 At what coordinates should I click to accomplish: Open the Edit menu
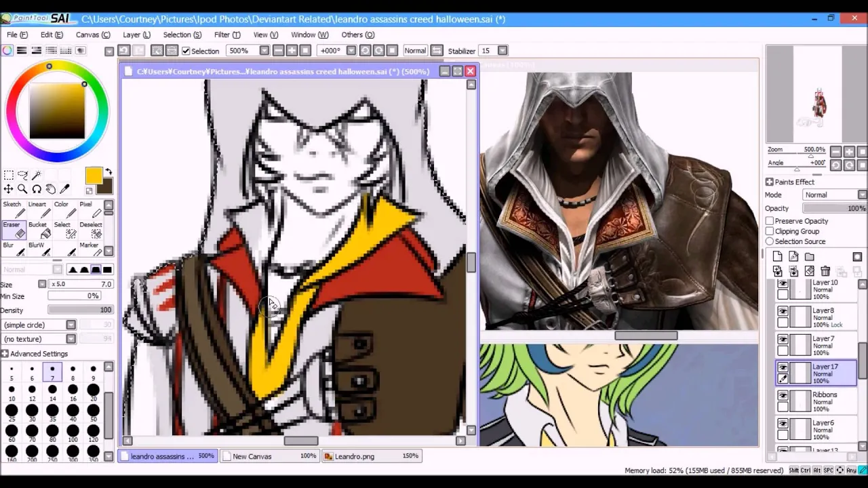52,35
